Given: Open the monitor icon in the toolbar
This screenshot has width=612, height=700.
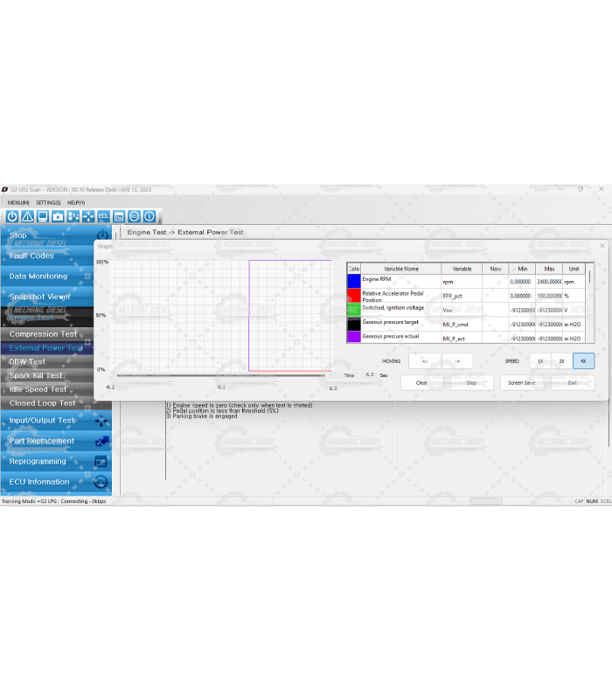Looking at the screenshot, I should tap(42, 216).
